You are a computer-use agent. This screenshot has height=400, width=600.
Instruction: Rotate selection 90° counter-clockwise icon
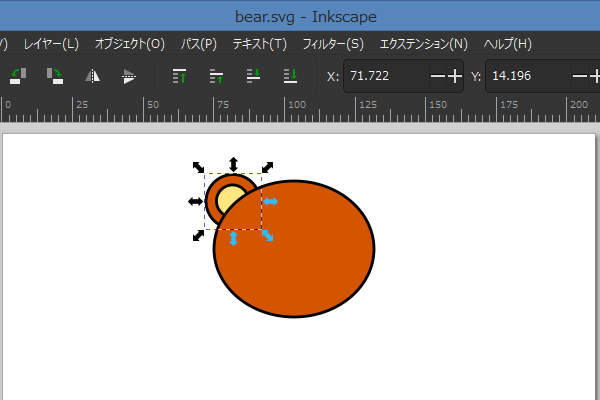18,76
